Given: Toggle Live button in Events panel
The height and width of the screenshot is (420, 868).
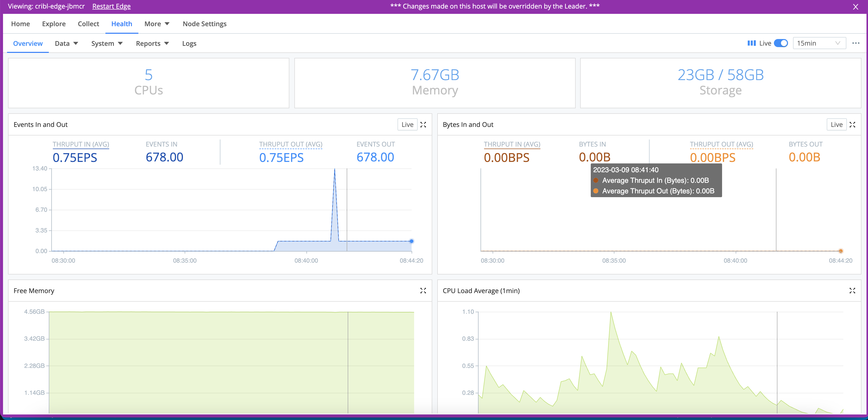Looking at the screenshot, I should [407, 124].
